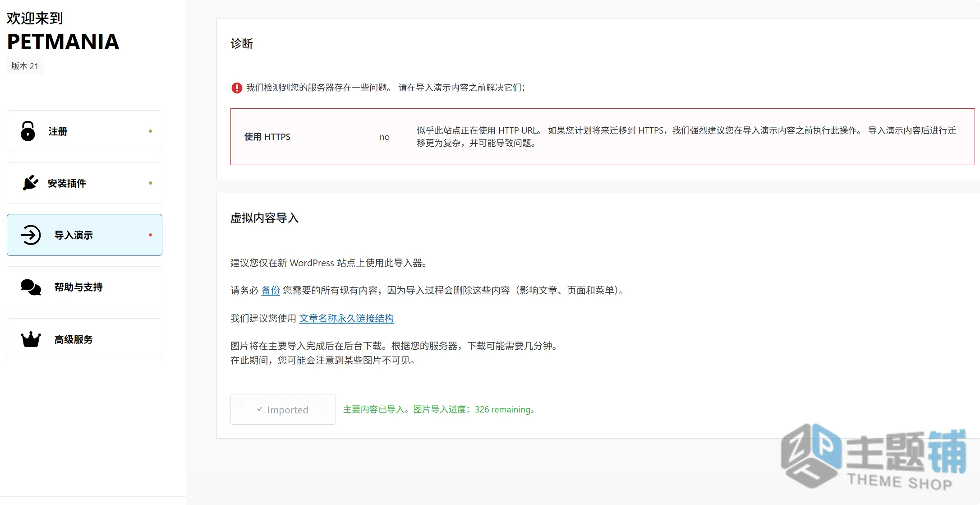Click the Imported button
This screenshot has width=980, height=505.
click(283, 409)
